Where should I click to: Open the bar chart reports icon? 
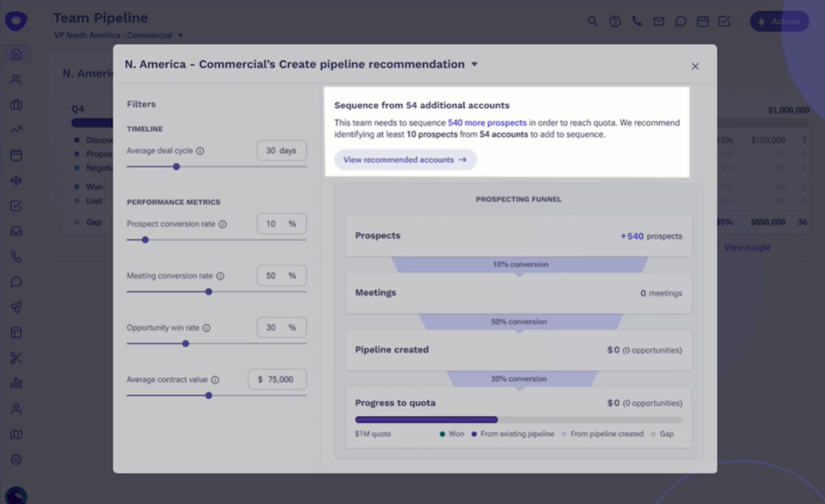coord(16,383)
